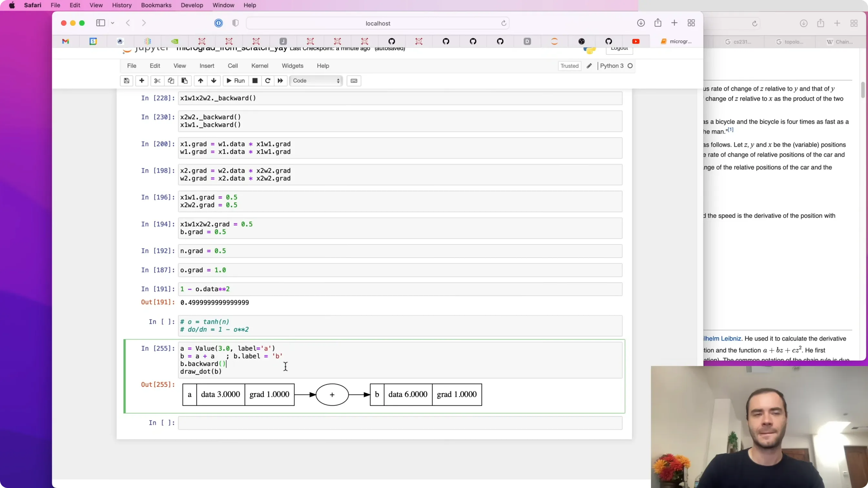Click the pencil edit icon next to Trusted
Viewport: 868px width, 488px height.
tap(589, 66)
